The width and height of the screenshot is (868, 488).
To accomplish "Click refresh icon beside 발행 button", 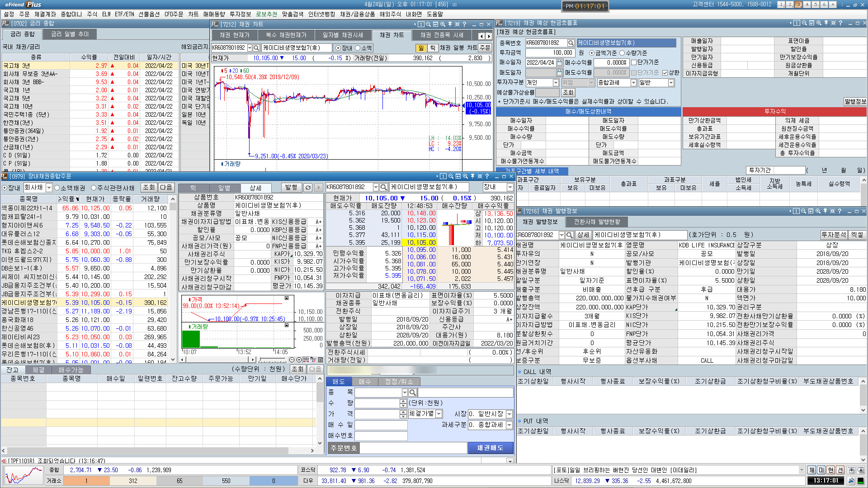I will (x=308, y=187).
